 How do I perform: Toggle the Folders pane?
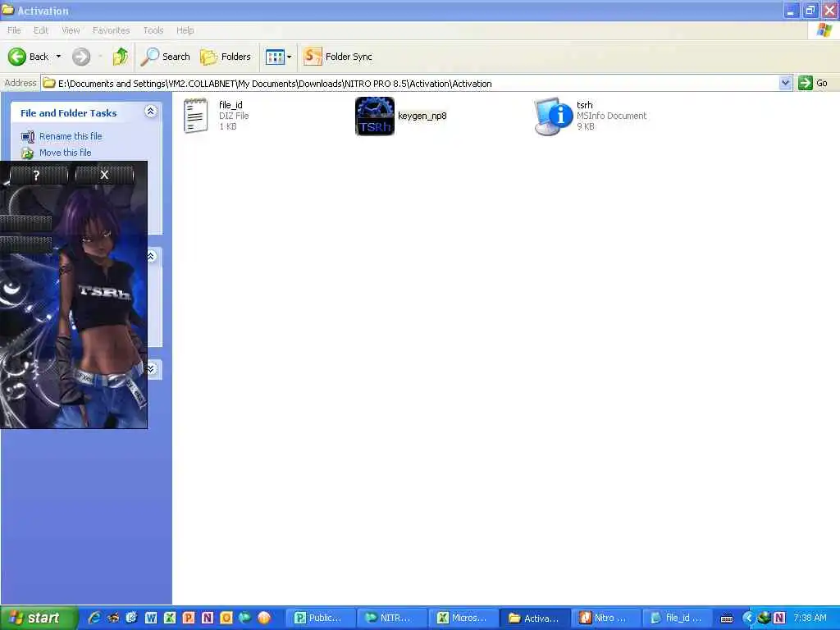tap(226, 57)
